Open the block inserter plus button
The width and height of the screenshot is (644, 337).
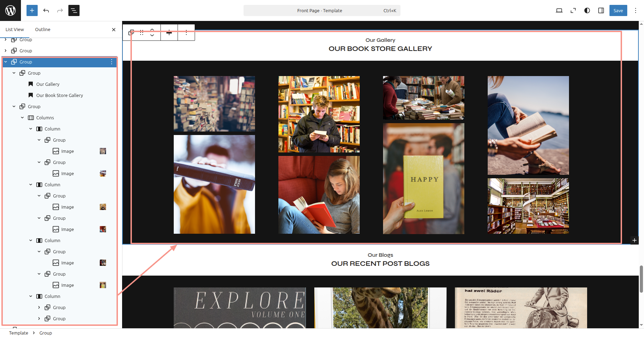[32, 10]
